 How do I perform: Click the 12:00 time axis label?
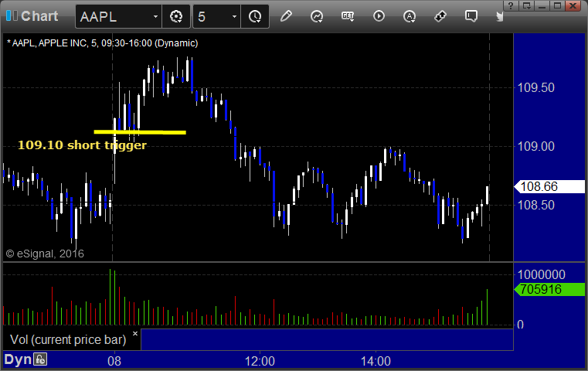260,361
